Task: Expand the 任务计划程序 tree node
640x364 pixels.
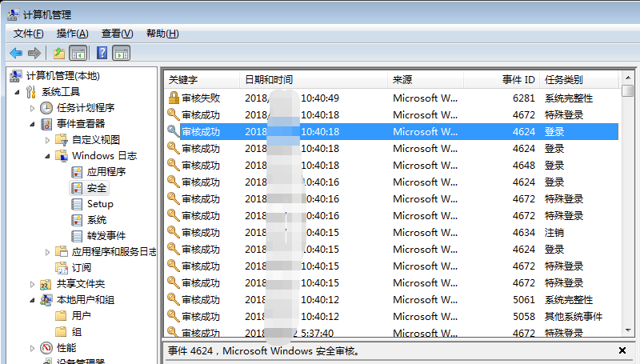Action: [33, 108]
